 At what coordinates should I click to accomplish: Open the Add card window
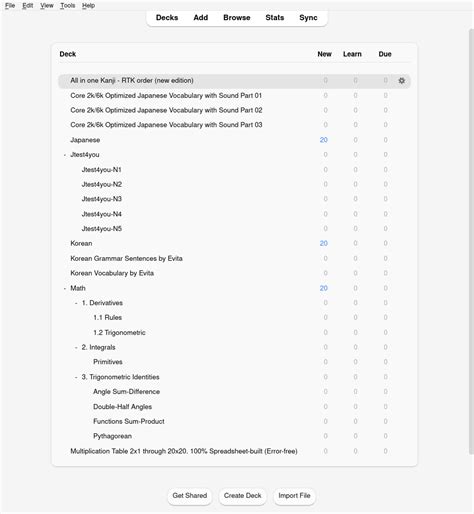[201, 18]
